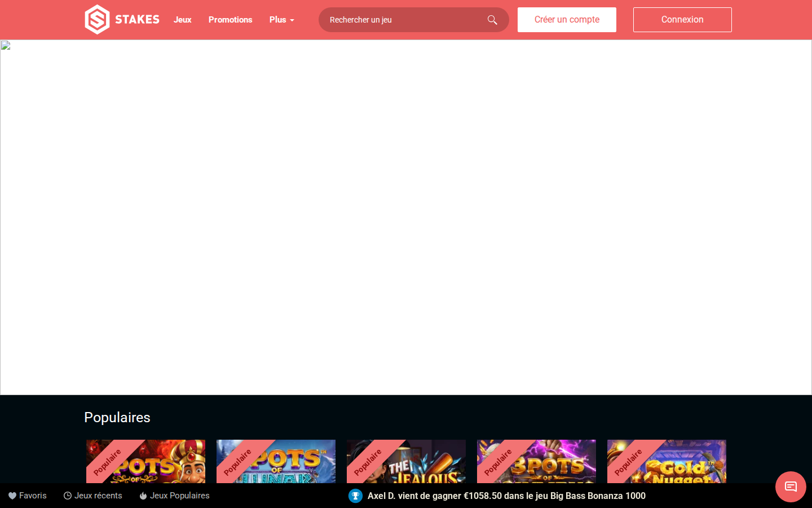Open the Gold Nugget game thumbnail
The height and width of the screenshot is (508, 812).
click(667, 461)
